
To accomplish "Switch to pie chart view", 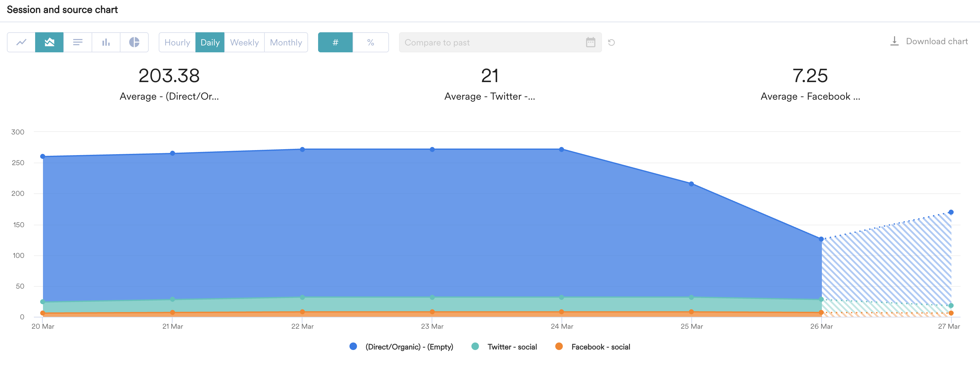I will 134,42.
